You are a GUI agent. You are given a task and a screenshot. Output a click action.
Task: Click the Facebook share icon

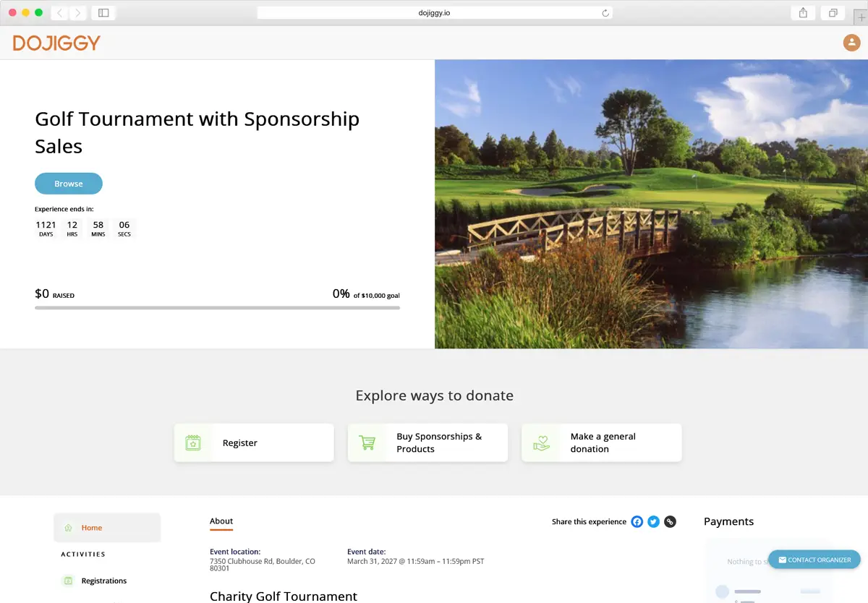click(637, 521)
